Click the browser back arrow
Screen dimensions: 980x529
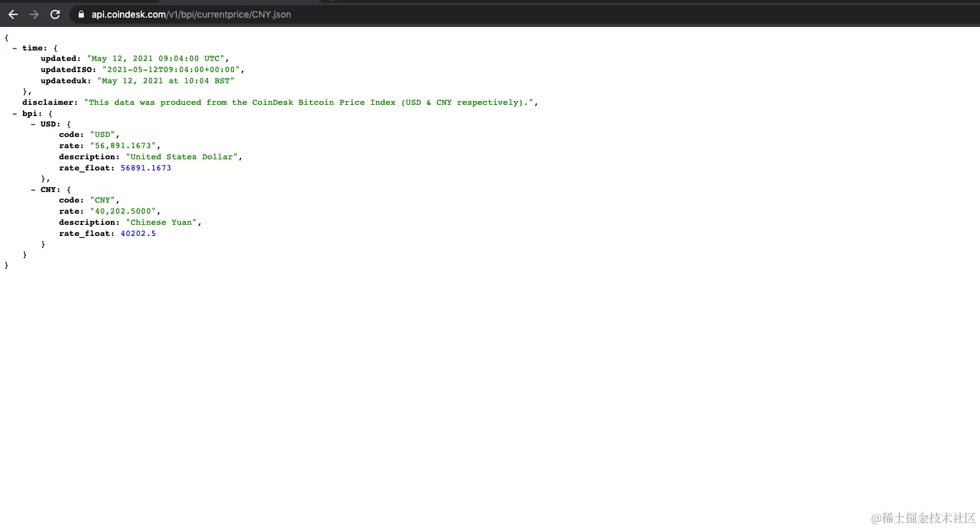point(13,14)
